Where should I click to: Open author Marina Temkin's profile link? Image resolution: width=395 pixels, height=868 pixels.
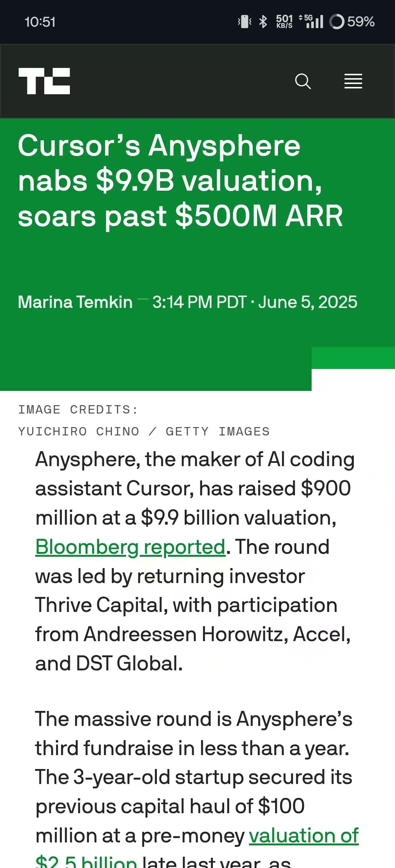(x=75, y=302)
